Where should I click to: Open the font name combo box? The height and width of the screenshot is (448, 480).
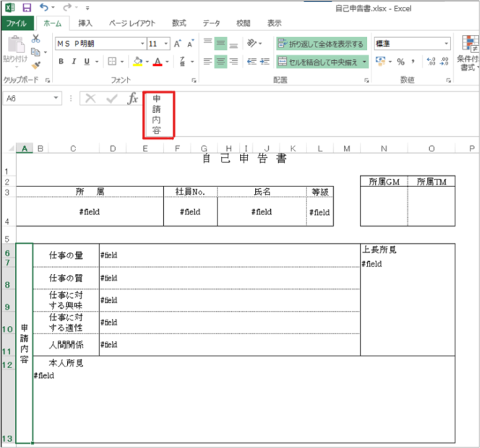tap(100, 44)
